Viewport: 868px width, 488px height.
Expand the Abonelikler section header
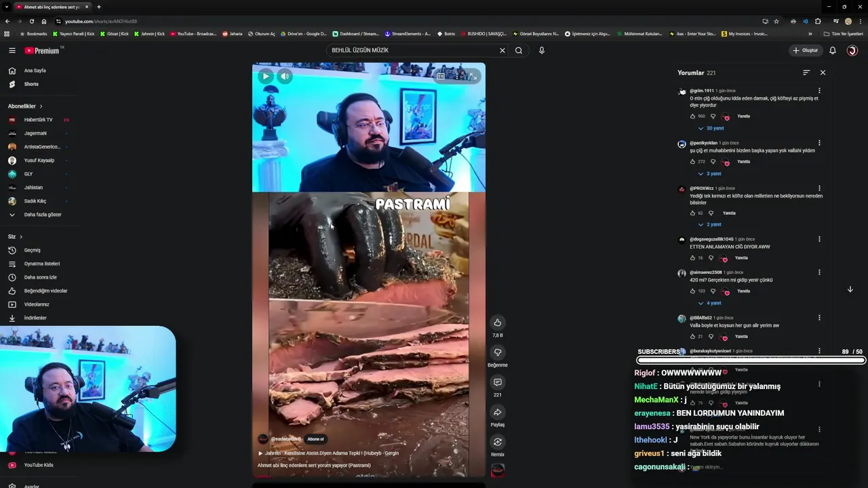click(25, 106)
